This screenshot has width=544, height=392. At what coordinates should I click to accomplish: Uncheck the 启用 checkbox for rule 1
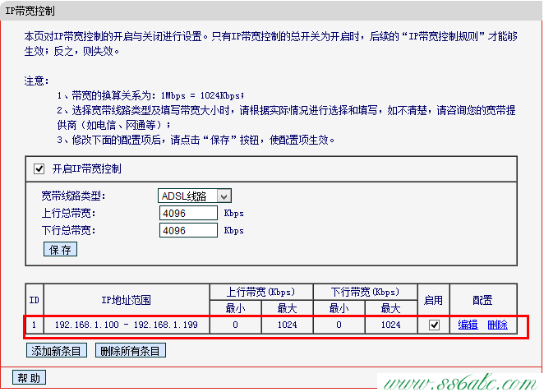click(x=434, y=325)
